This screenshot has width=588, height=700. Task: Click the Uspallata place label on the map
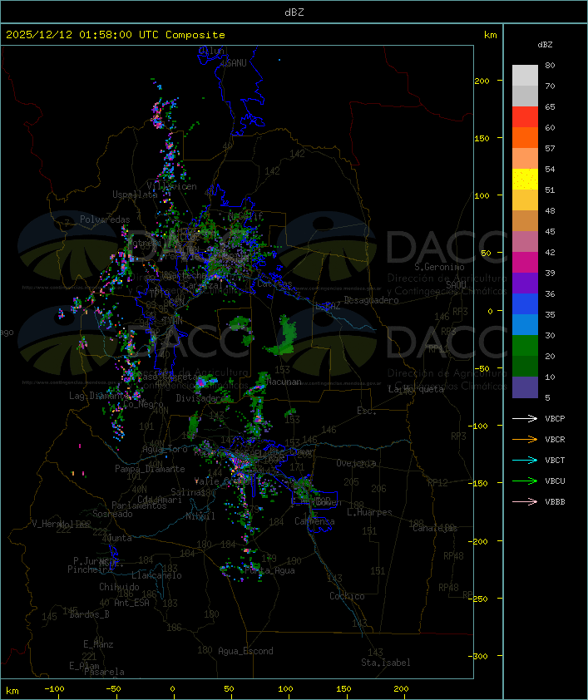pos(135,195)
